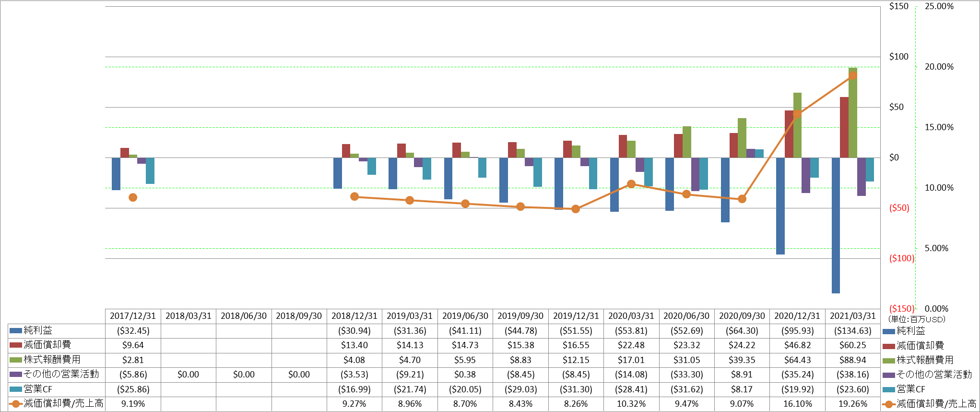Click the green 株式報酬費用 swatch in the table's left legend
This screenshot has width=980, height=412.
click(x=16, y=360)
